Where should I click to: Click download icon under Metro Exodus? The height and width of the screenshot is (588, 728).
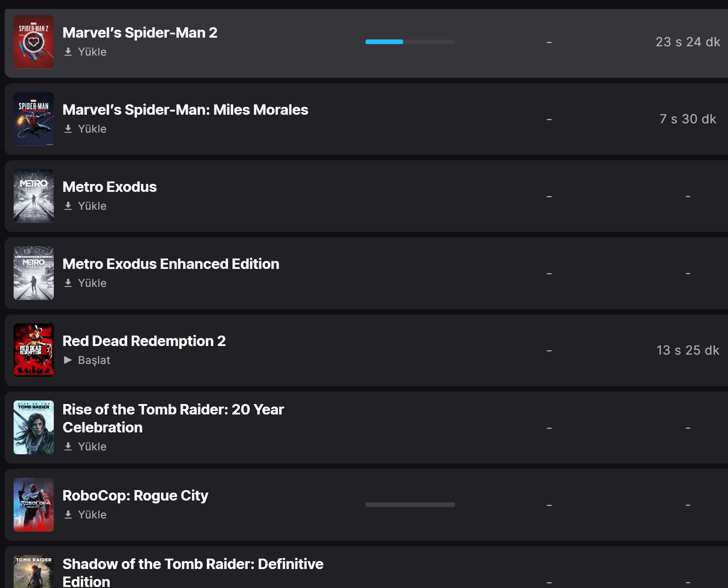[68, 206]
